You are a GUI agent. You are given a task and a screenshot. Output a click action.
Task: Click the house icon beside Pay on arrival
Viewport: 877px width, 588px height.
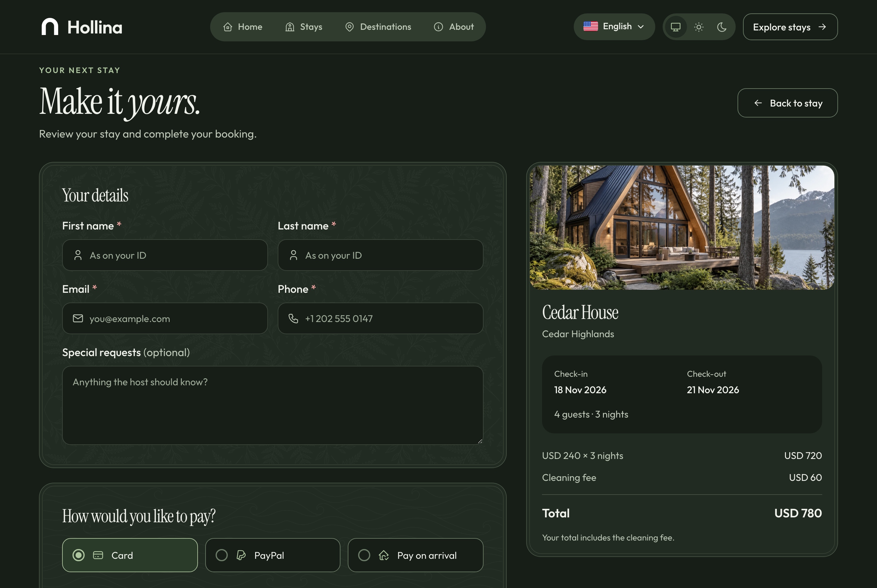click(x=384, y=555)
